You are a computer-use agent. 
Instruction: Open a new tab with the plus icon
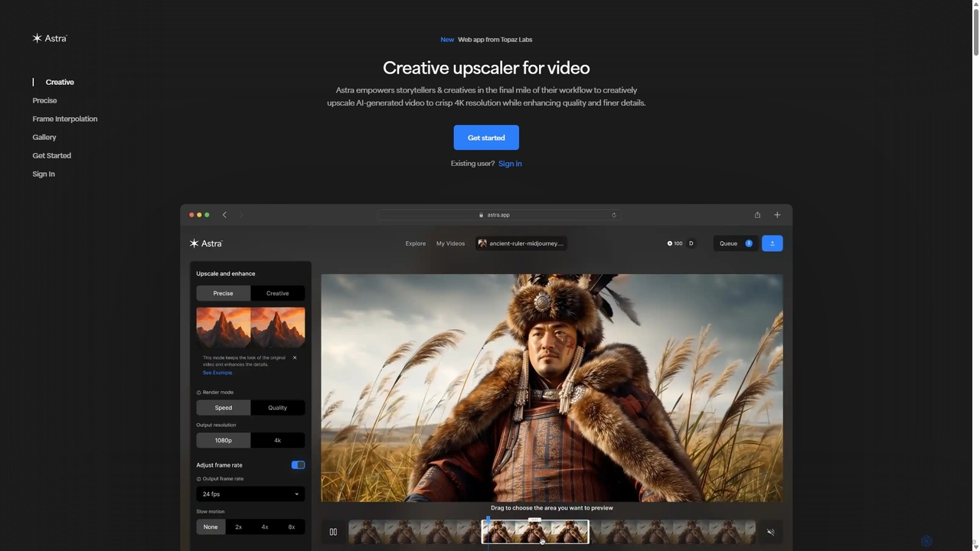pyautogui.click(x=777, y=215)
